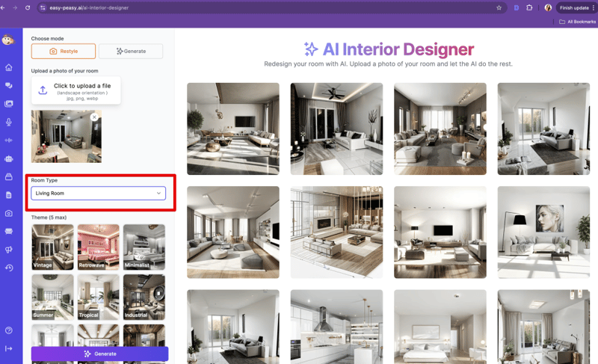598x364 pixels.
Task: Open the Room Type dropdown
Action: click(x=98, y=194)
